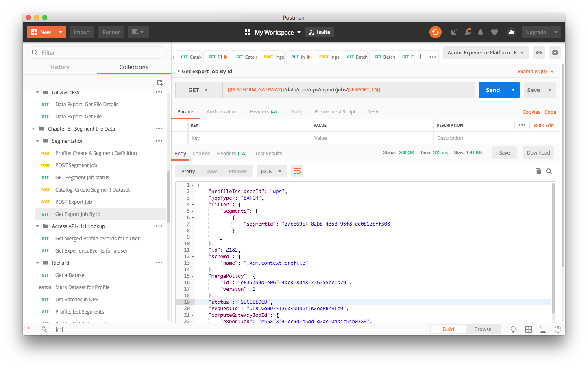Open bootcamp lightbulb icon in status bar
This screenshot has height=368, width=588.
pyautogui.click(x=513, y=329)
